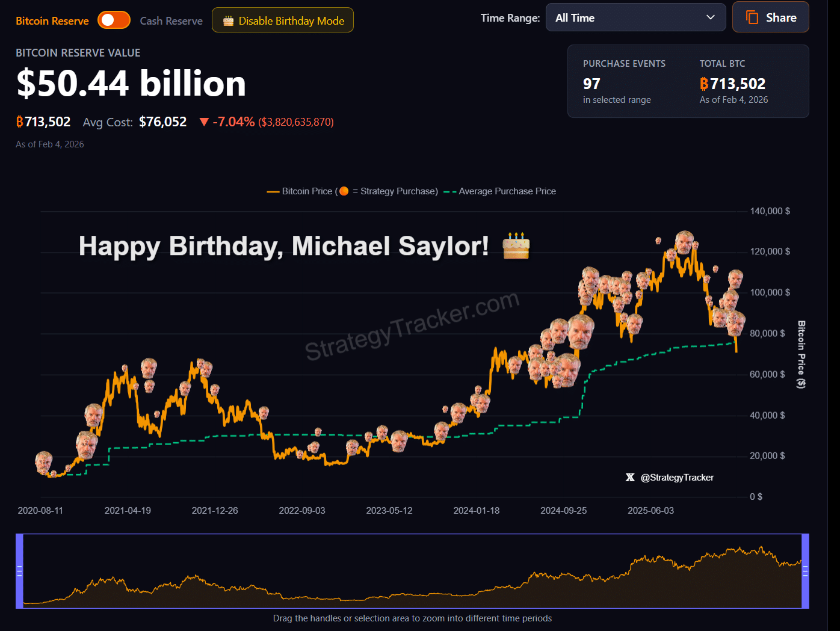
Task: Open the @StrategyTracker handle text
Action: click(677, 478)
